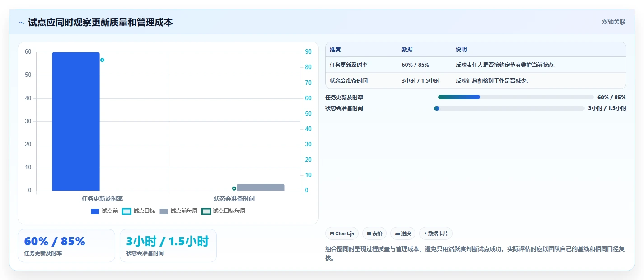Click the grey 状态会准备时间 bar
The image size is (644, 280).
261,187
